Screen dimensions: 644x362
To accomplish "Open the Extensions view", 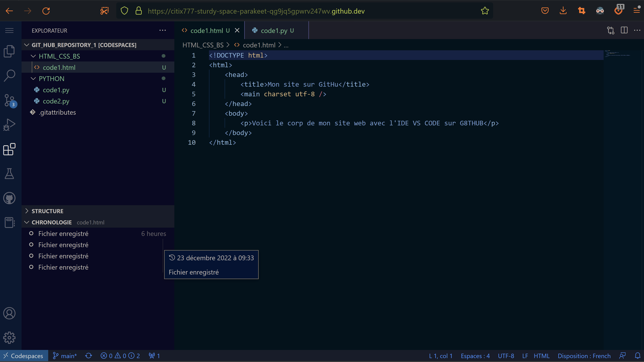I will 9,149.
